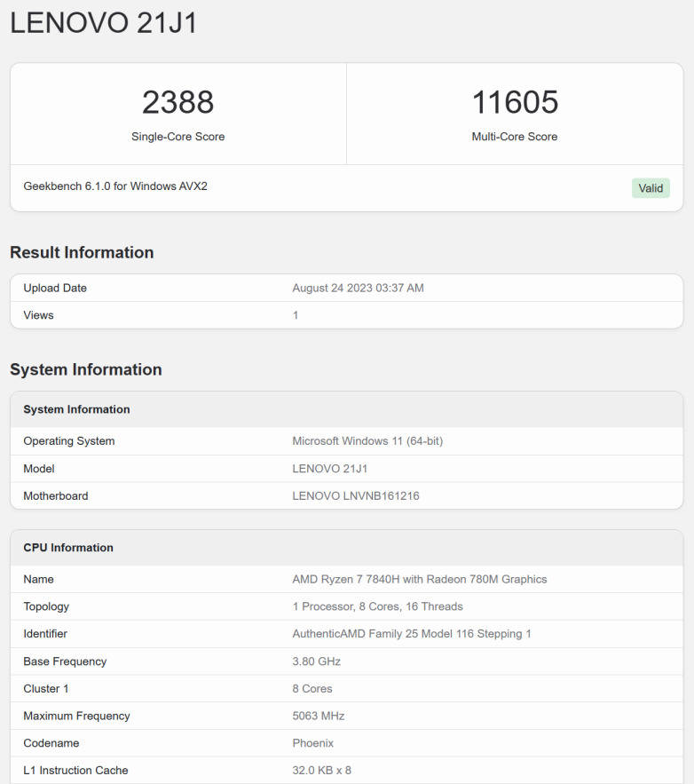Viewport: 694px width, 784px height.
Task: Click the Result Information heading
Action: pos(82,252)
